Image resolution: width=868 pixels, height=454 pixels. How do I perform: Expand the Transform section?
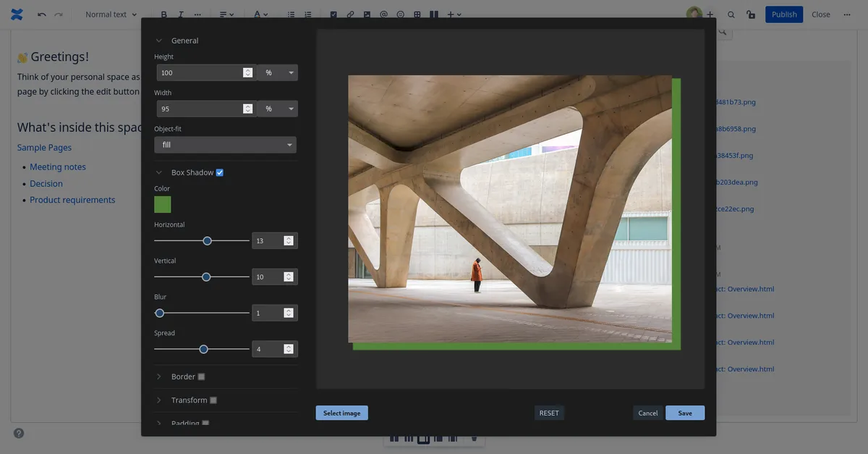(159, 400)
